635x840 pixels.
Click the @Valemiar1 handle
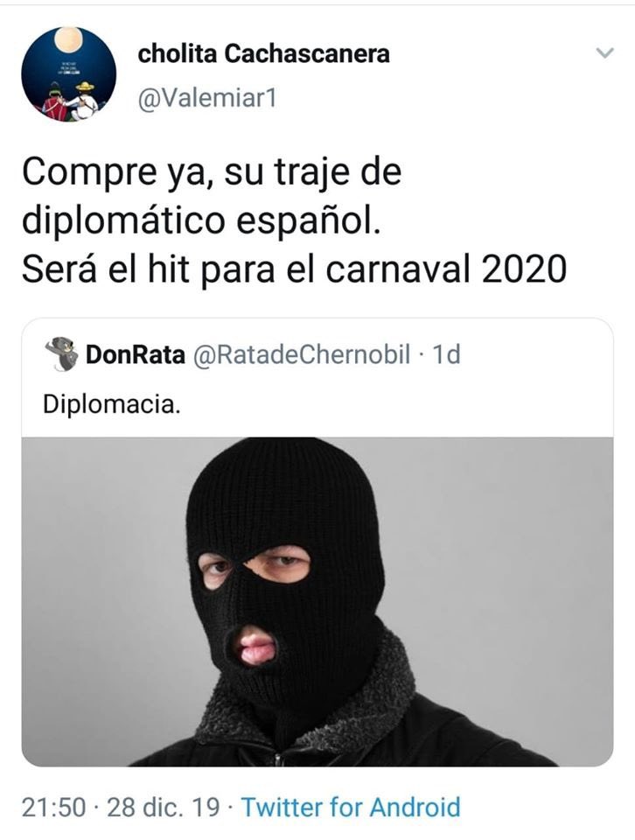coord(207,99)
